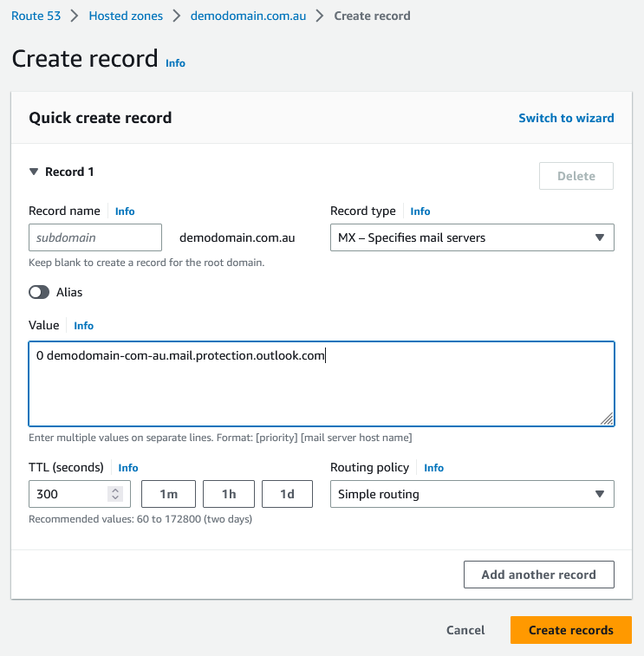The height and width of the screenshot is (656, 644).
Task: Open demodomain.com.au breadcrumb link
Action: [x=248, y=16]
